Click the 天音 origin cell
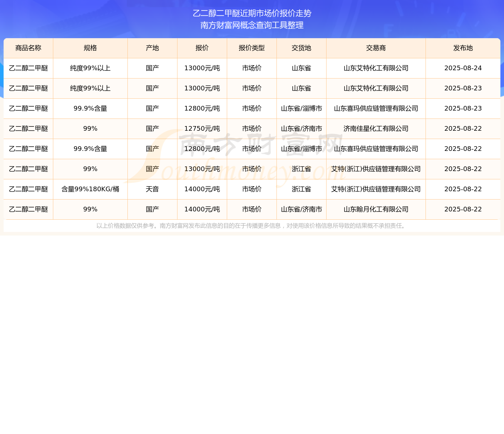The height and width of the screenshot is (434, 504). [x=152, y=189]
